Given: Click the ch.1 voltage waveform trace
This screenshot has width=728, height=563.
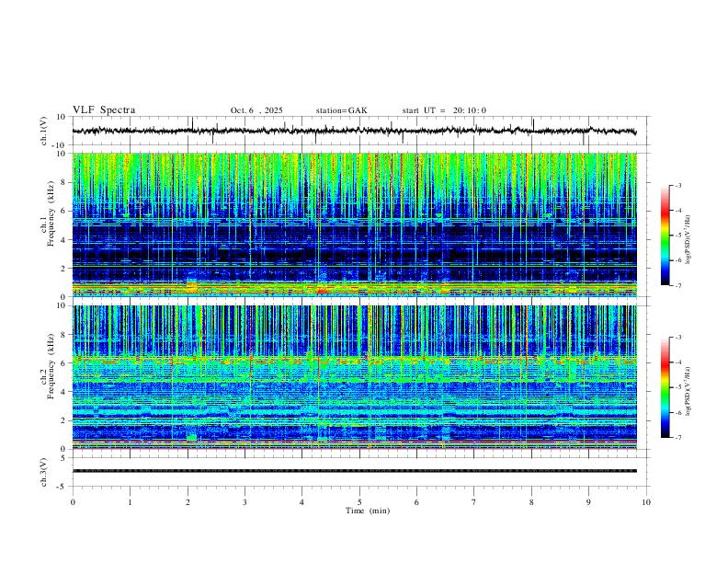Looking at the screenshot, I should click(x=354, y=131).
